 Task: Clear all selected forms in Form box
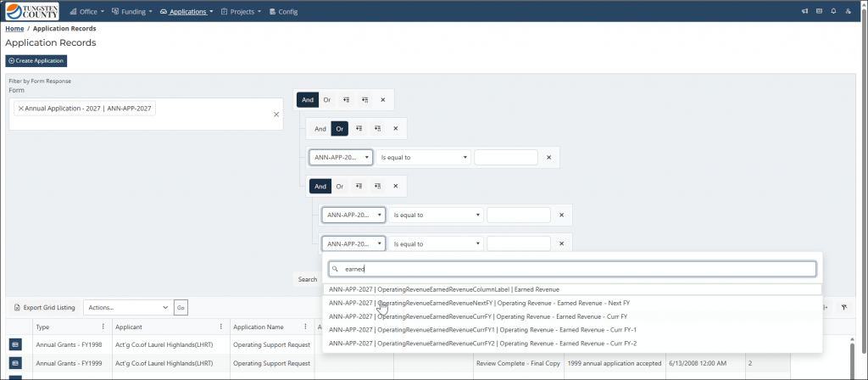276,115
